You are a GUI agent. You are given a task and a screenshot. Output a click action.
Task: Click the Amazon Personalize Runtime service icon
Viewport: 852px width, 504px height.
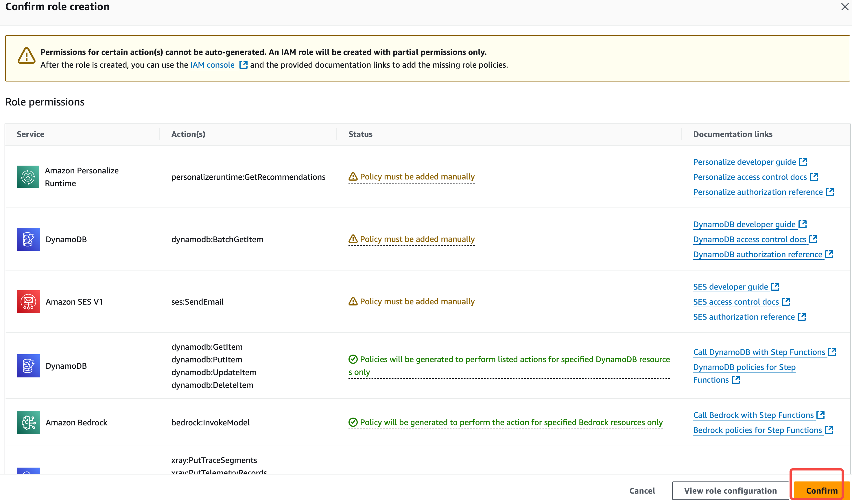coord(28,177)
